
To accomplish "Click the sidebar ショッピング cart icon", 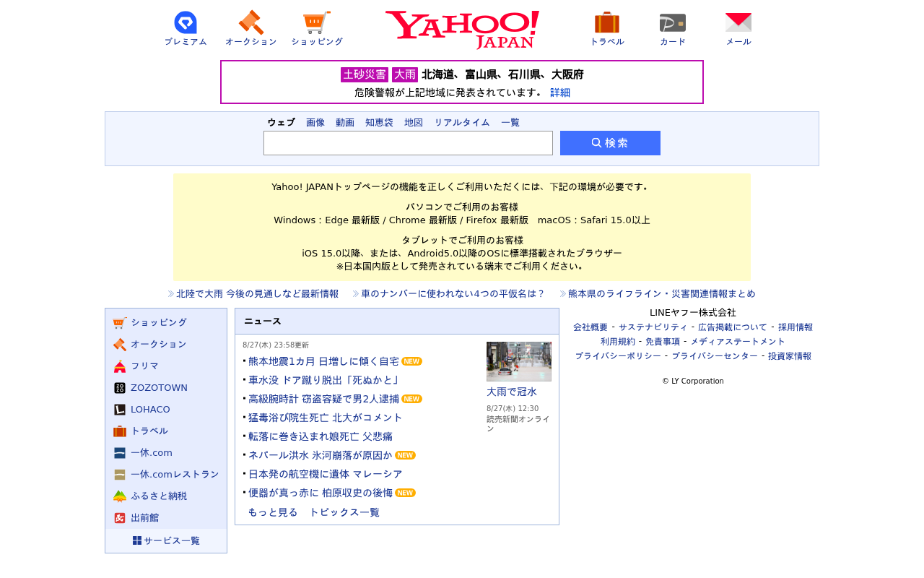I will point(120,323).
